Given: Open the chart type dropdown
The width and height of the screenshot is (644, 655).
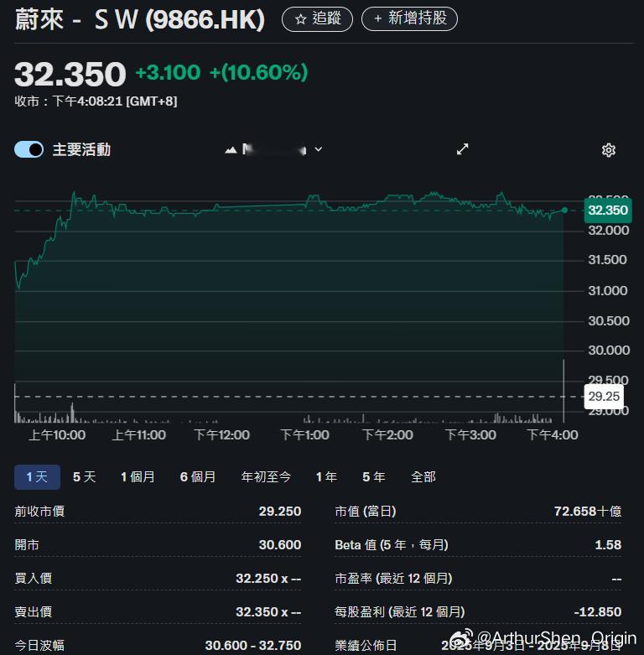Looking at the screenshot, I should click(273, 149).
